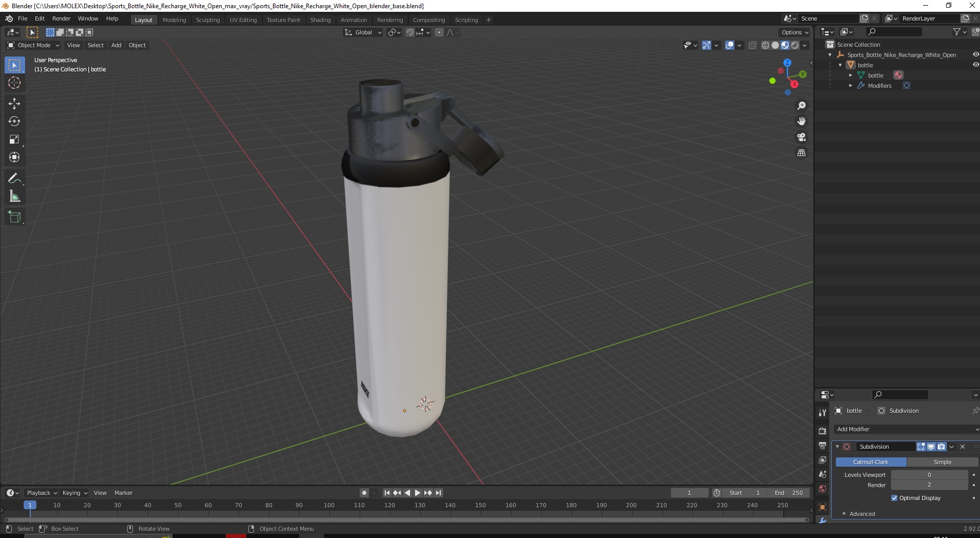The height and width of the screenshot is (538, 980).
Task: Open the Render properties tab
Action: [x=822, y=431]
